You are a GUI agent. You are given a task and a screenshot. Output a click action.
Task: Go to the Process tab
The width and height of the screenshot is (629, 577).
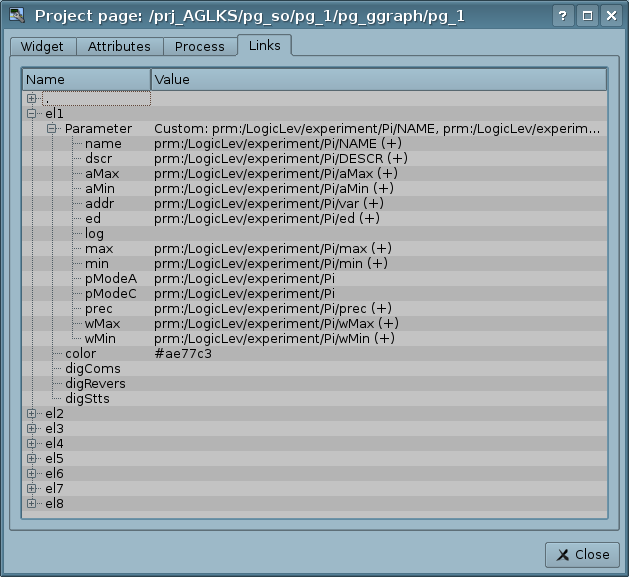199,47
